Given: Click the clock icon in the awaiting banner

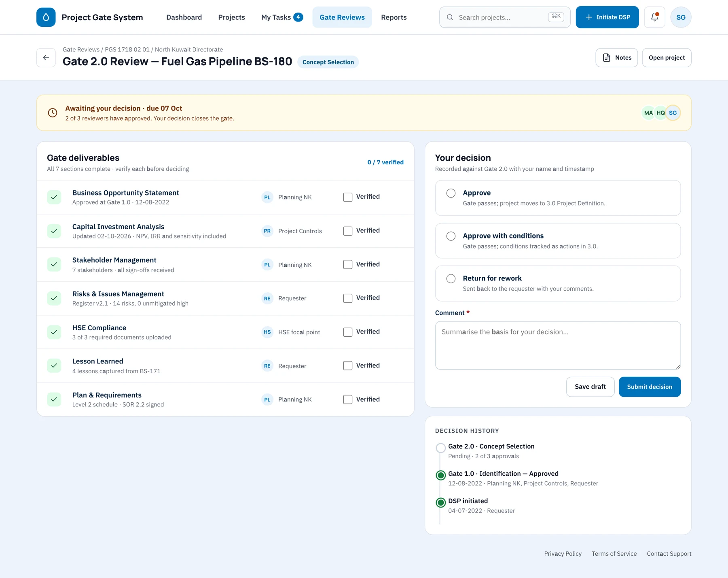Looking at the screenshot, I should pyautogui.click(x=53, y=113).
